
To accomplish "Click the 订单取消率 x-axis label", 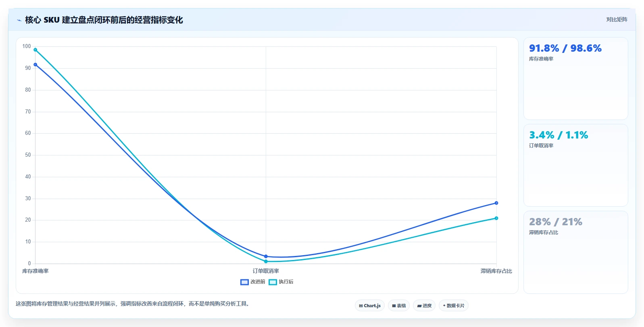I will click(266, 271).
